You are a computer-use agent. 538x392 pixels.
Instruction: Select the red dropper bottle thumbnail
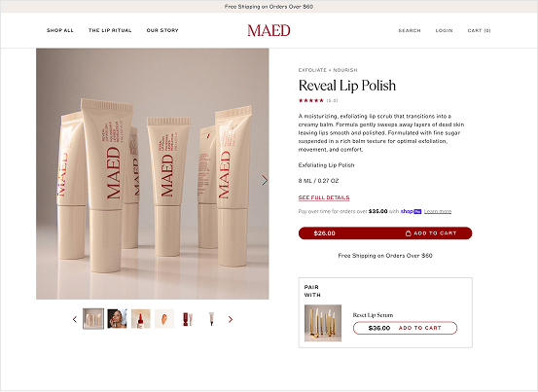coord(141,319)
